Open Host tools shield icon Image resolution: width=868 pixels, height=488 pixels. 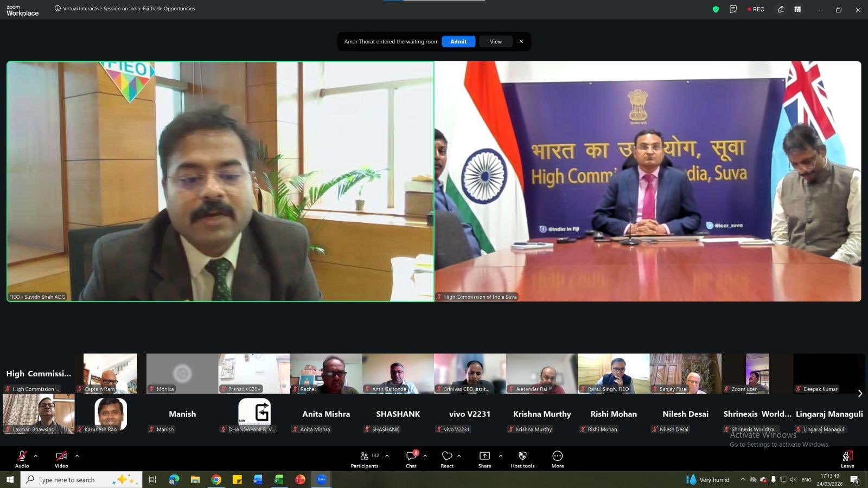[x=522, y=456]
